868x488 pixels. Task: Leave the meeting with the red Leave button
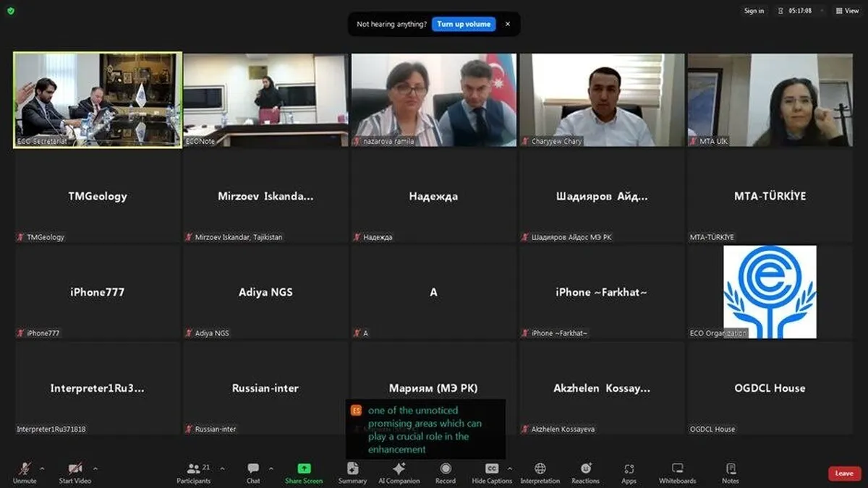844,474
